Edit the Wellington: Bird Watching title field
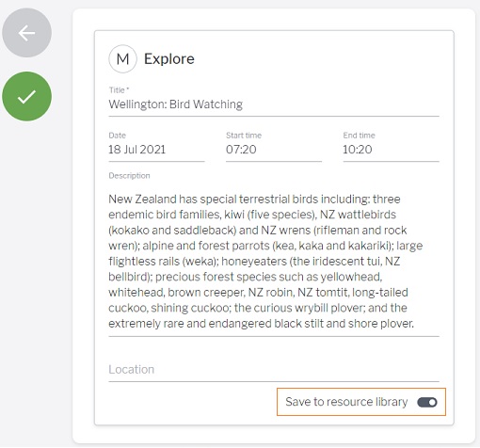The image size is (480, 448). pos(274,104)
